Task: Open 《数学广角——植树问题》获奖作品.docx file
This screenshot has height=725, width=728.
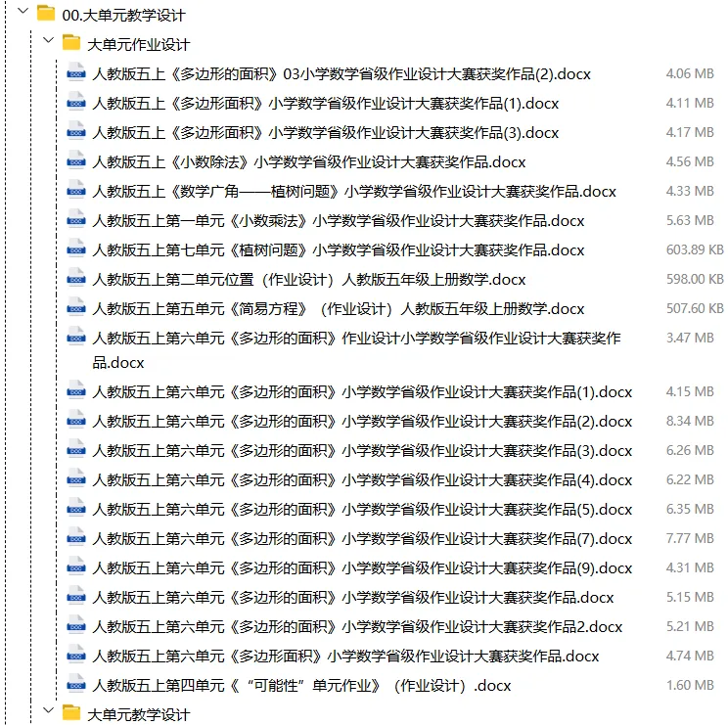Action: [x=354, y=191]
